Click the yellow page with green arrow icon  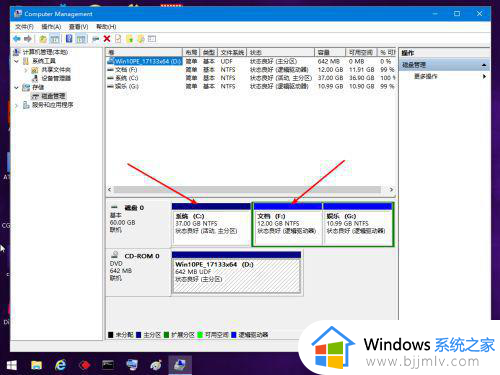click(129, 39)
